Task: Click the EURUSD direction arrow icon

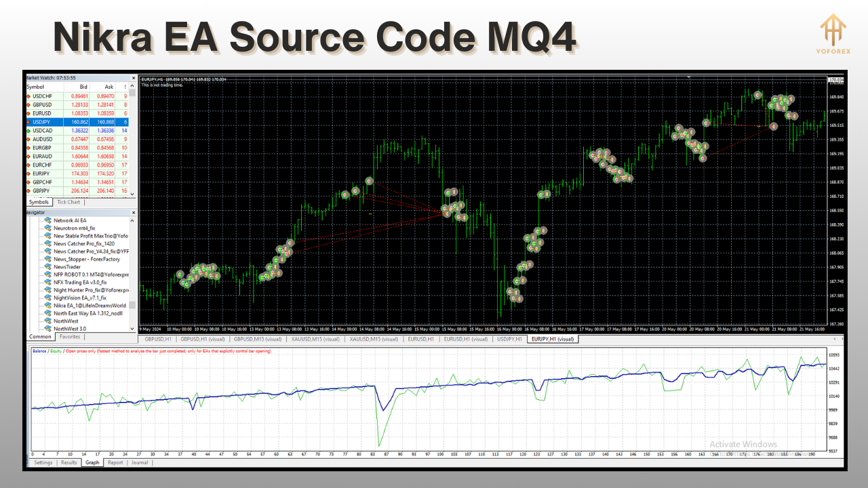Action: pyautogui.click(x=28, y=113)
